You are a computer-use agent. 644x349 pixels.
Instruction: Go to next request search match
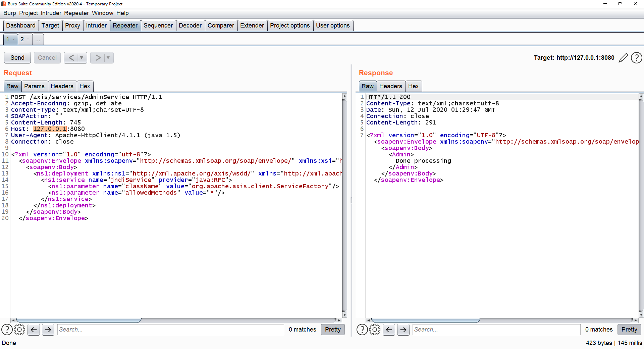pos(48,330)
